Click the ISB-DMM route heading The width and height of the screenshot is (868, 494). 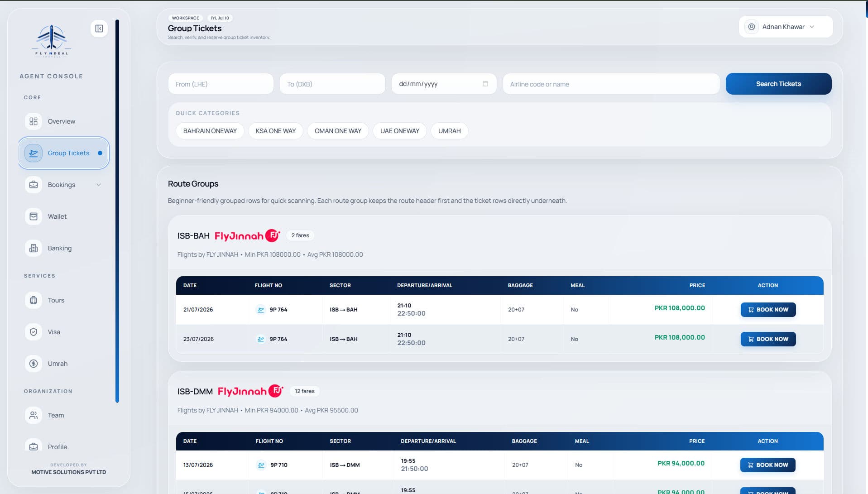(195, 392)
